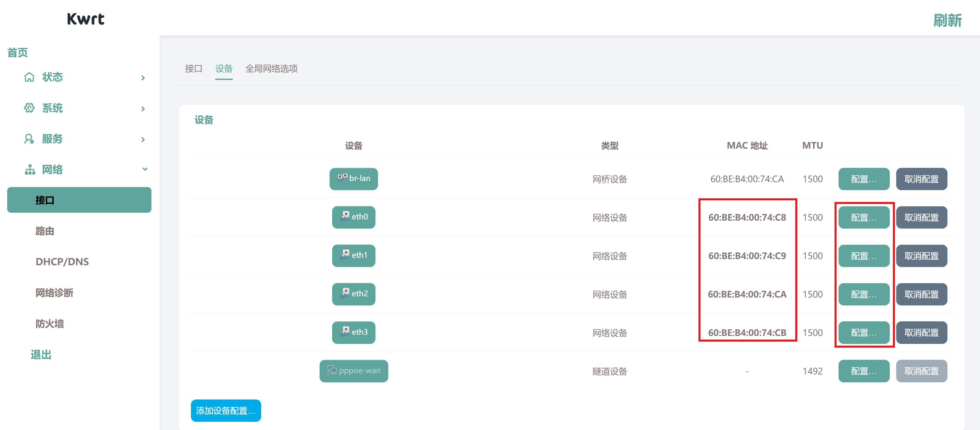Viewport: 980px width, 430px height.
Task: Click 刷新 at top right
Action: pyautogui.click(x=947, y=20)
